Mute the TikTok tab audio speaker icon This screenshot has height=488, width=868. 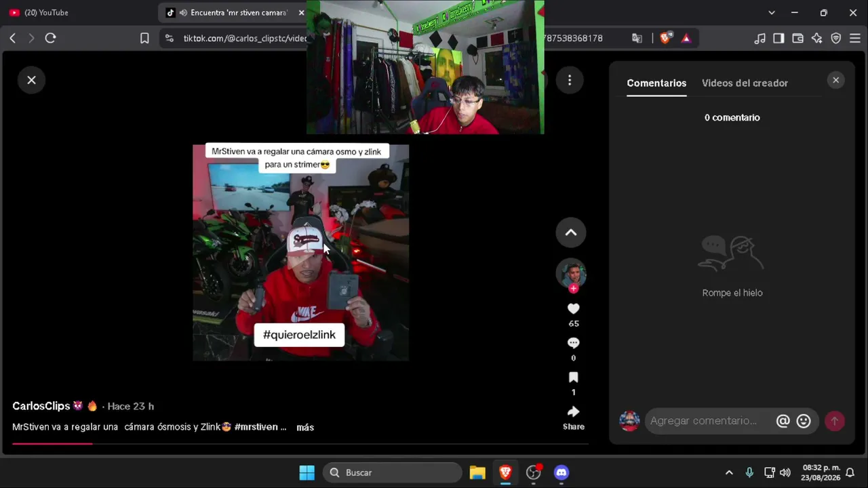(183, 12)
